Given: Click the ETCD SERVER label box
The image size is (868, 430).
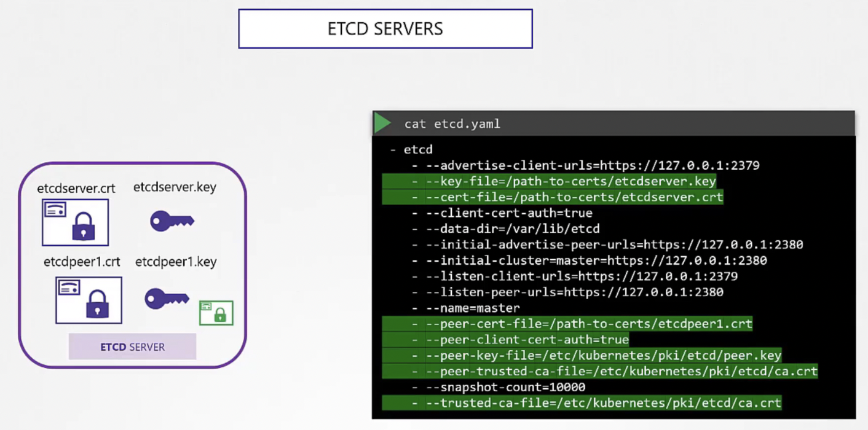Looking at the screenshot, I should (132, 347).
